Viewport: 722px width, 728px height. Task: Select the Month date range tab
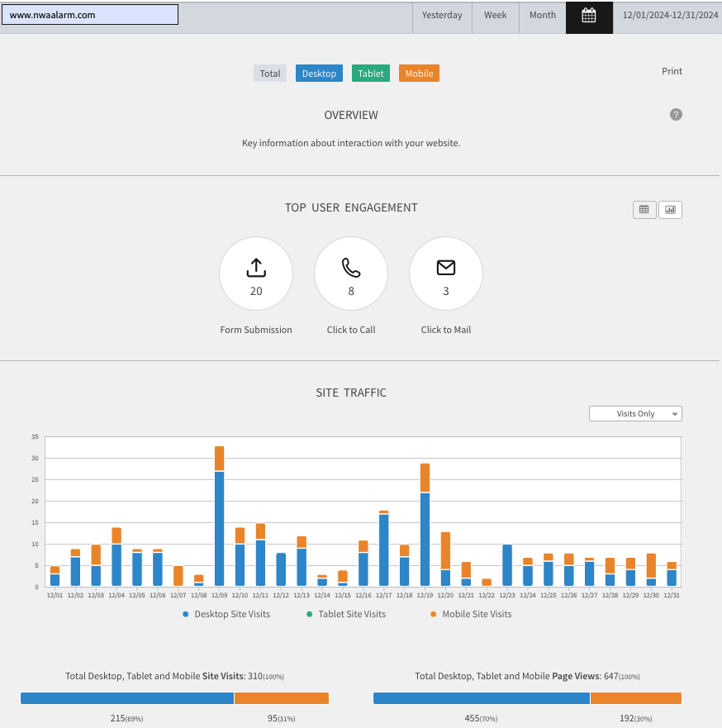tap(543, 16)
